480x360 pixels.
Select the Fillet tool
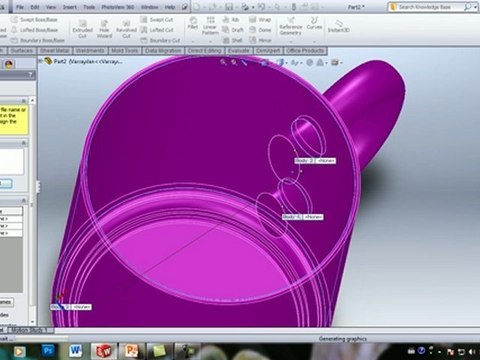pyautogui.click(x=193, y=23)
